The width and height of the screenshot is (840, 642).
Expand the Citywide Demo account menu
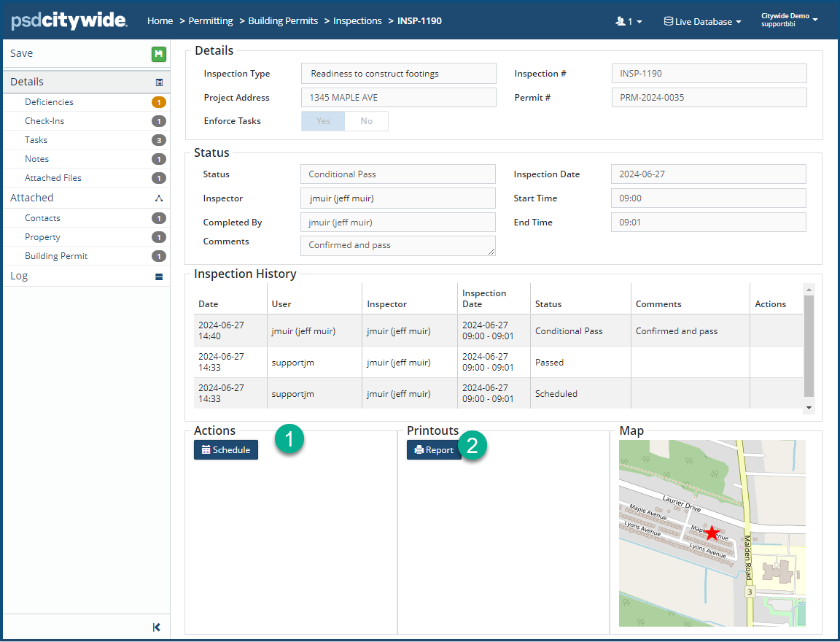(789, 20)
